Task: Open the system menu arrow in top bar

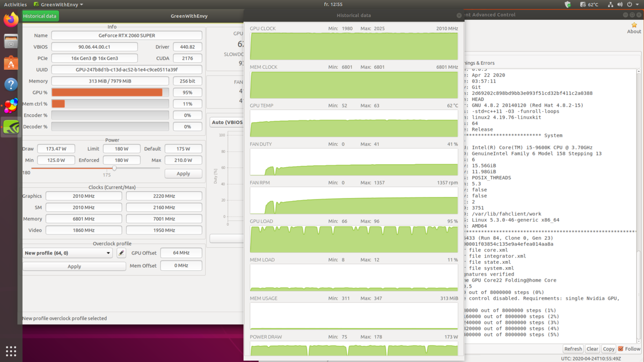Action: point(638,4)
